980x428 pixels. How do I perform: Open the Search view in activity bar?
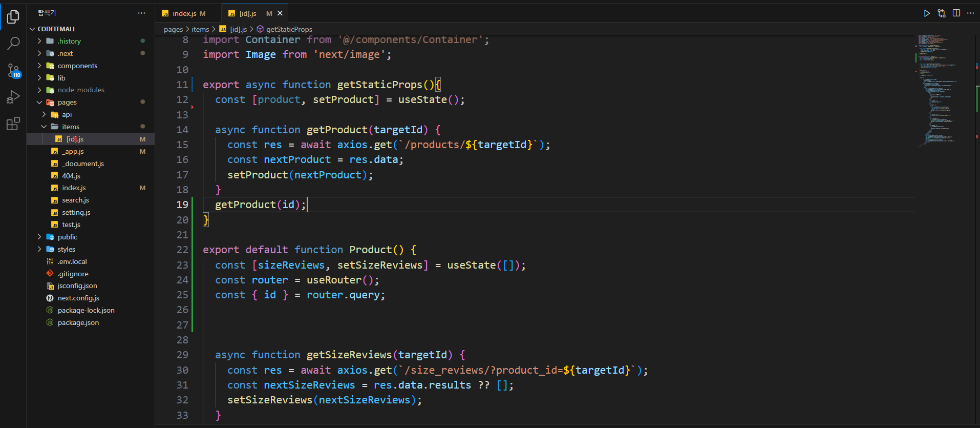[13, 44]
